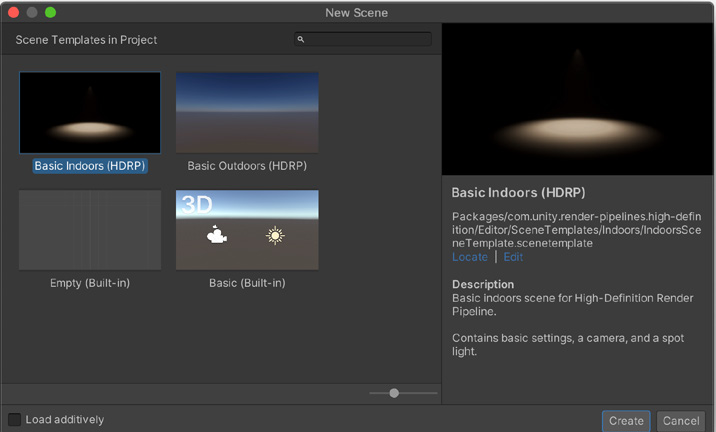The width and height of the screenshot is (716, 432).
Task: Enable the Load additively checkbox
Action: [x=15, y=419]
